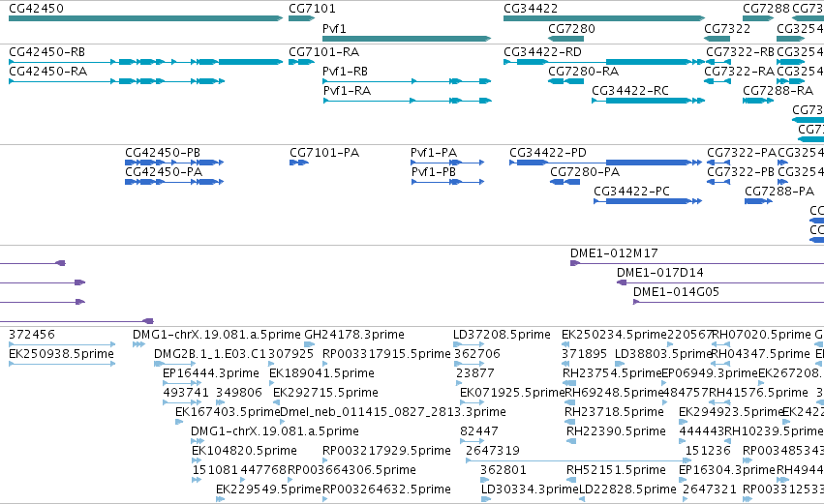
Task: Click the CG7101-PA protein label
Action: [324, 153]
